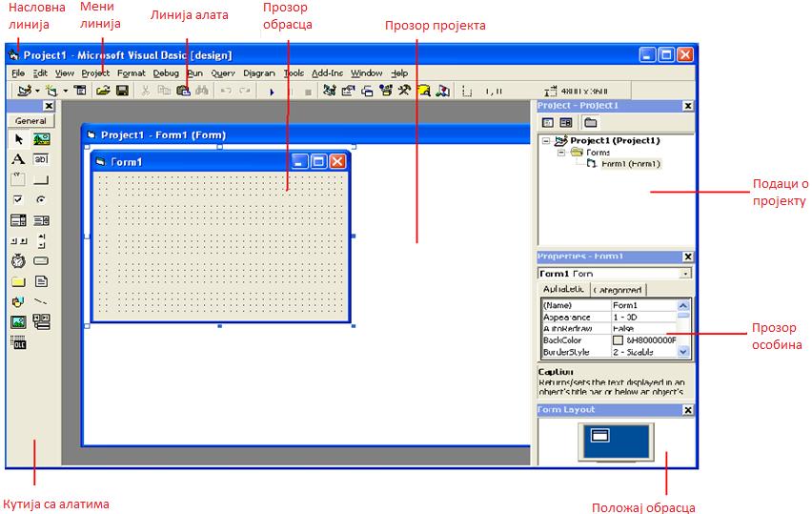
Task: Start the program with the Run arrow
Action: tap(272, 92)
